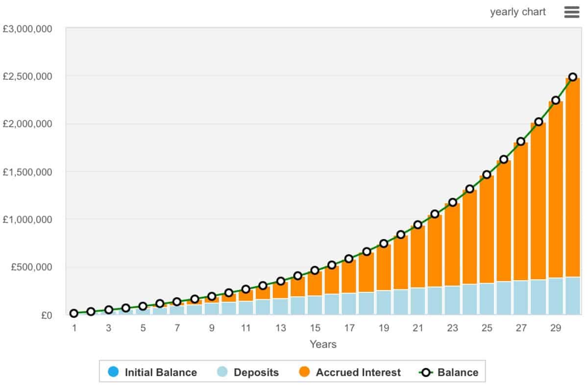Viewport: 588px width, 385px height.
Task: Open the chart hamburger menu
Action: 572,12
